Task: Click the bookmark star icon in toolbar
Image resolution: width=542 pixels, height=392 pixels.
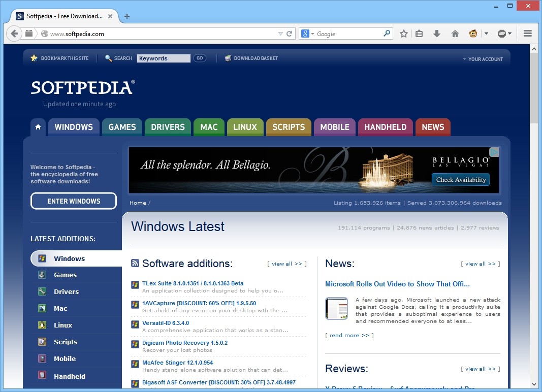Action: pyautogui.click(x=403, y=34)
